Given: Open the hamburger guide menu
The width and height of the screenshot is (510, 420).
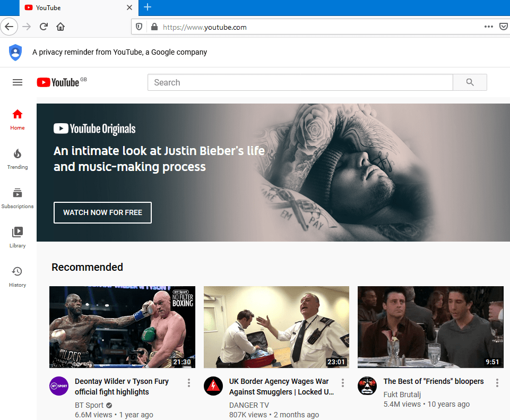Looking at the screenshot, I should [x=18, y=82].
